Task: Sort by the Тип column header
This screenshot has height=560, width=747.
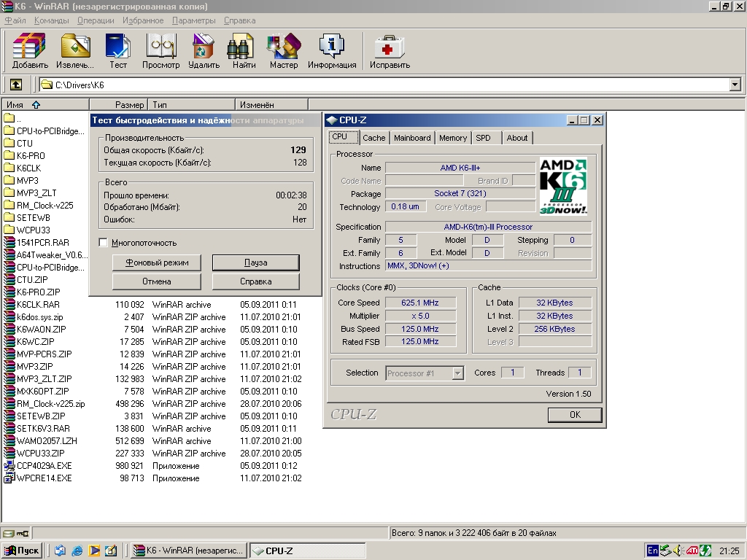Action: 192,105
